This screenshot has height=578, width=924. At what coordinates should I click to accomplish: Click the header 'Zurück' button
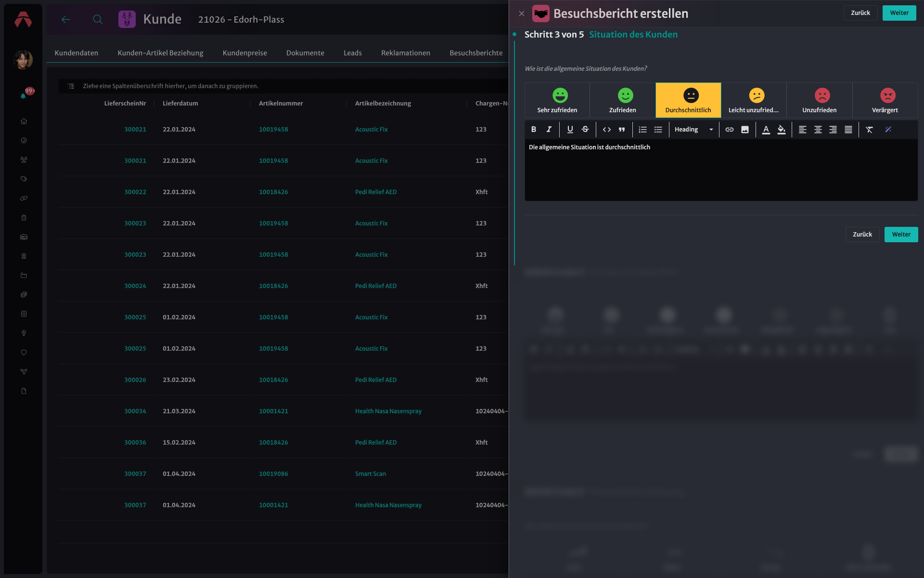tap(860, 13)
